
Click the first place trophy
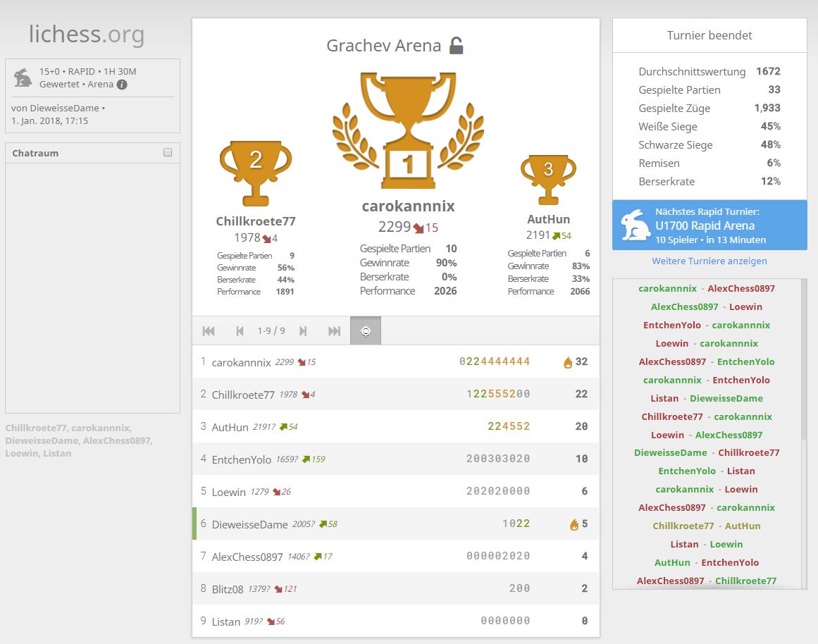click(x=408, y=130)
